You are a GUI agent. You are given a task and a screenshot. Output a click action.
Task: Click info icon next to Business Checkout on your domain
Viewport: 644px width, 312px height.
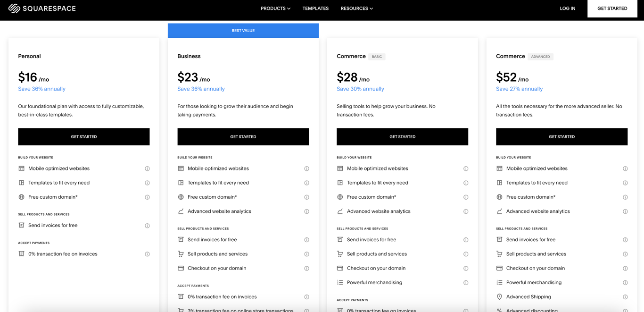(306, 269)
